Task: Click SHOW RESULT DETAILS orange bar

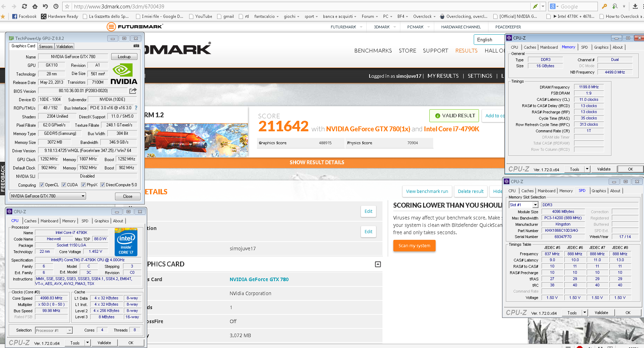Action: tap(317, 162)
